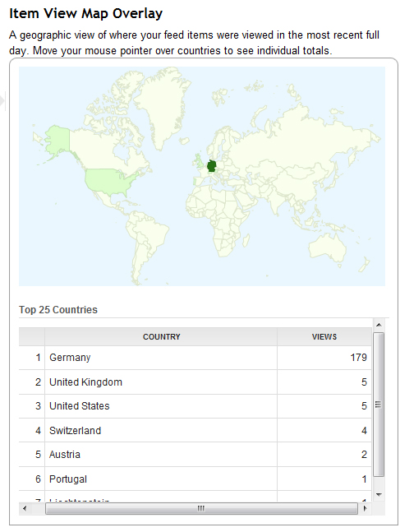This screenshot has width=400, height=532.
Task: Select the United States table row
Action: point(195,406)
